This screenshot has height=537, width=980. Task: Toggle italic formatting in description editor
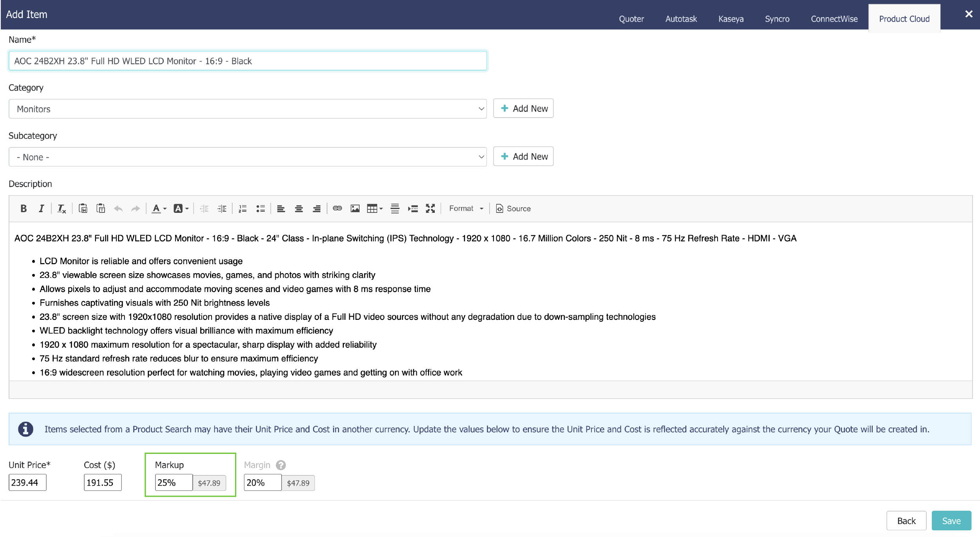(41, 209)
